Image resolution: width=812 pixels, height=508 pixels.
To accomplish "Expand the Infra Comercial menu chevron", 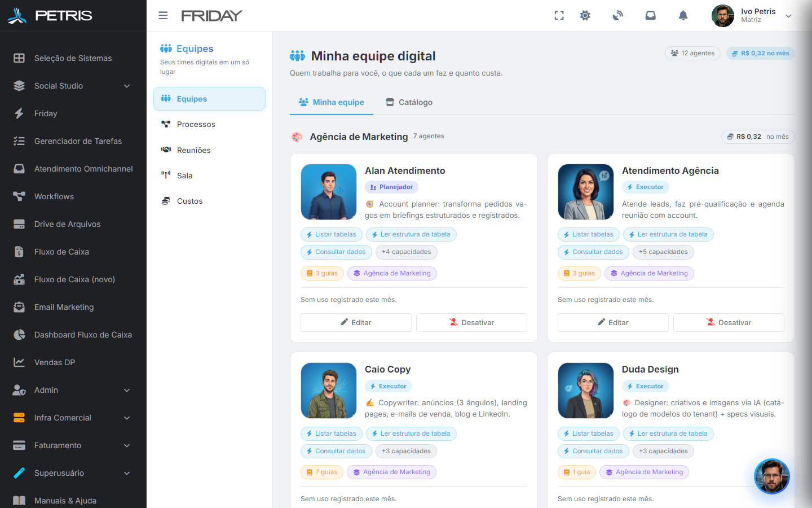I will (127, 418).
